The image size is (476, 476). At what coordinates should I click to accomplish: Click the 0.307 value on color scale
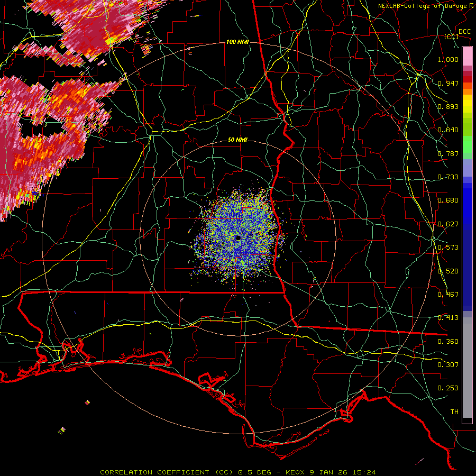pos(448,365)
